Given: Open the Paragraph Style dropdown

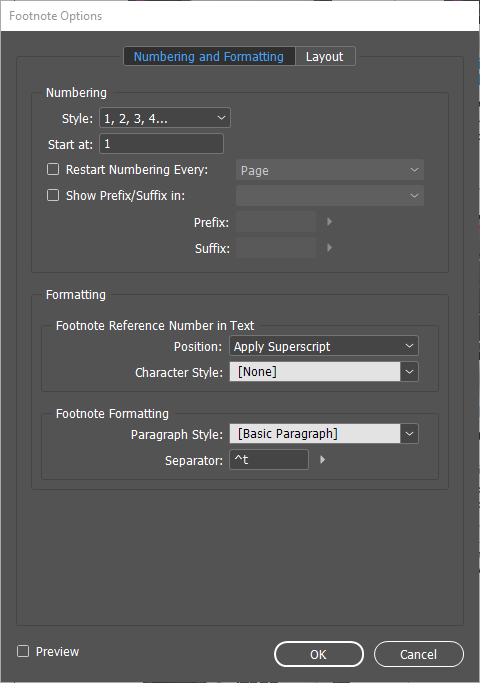Looking at the screenshot, I should (x=324, y=433).
